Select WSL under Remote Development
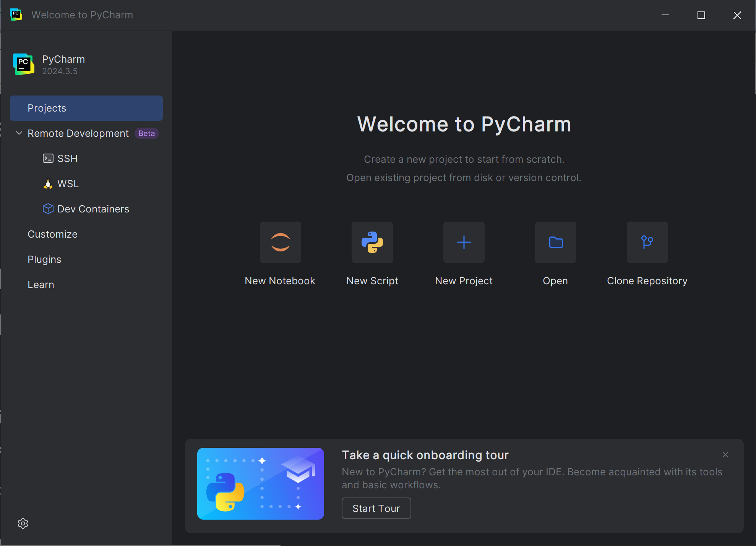 [x=68, y=184]
